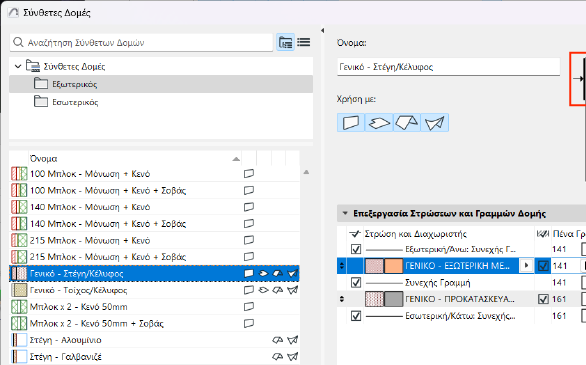Click gray swatch of ΓΕΝΙΚΟ - ΠΡΟΚΑΤΑΣΚΕΥΑ layer
Viewport: 586px width, 365px height.
(393, 299)
